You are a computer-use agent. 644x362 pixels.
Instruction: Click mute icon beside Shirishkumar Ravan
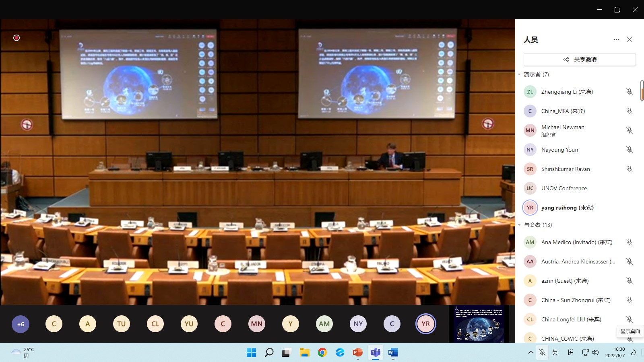[630, 169]
